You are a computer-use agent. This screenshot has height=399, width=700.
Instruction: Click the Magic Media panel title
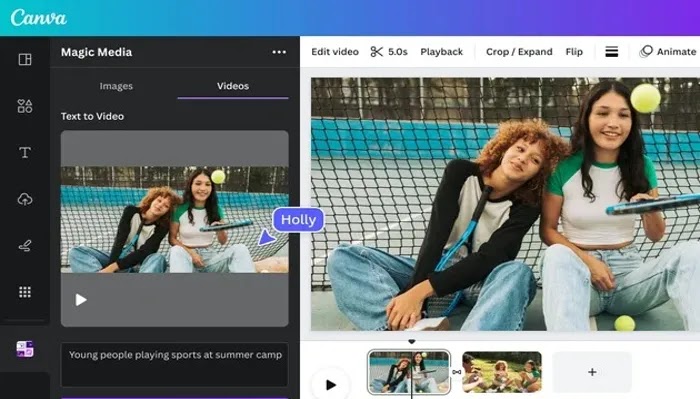[96, 52]
